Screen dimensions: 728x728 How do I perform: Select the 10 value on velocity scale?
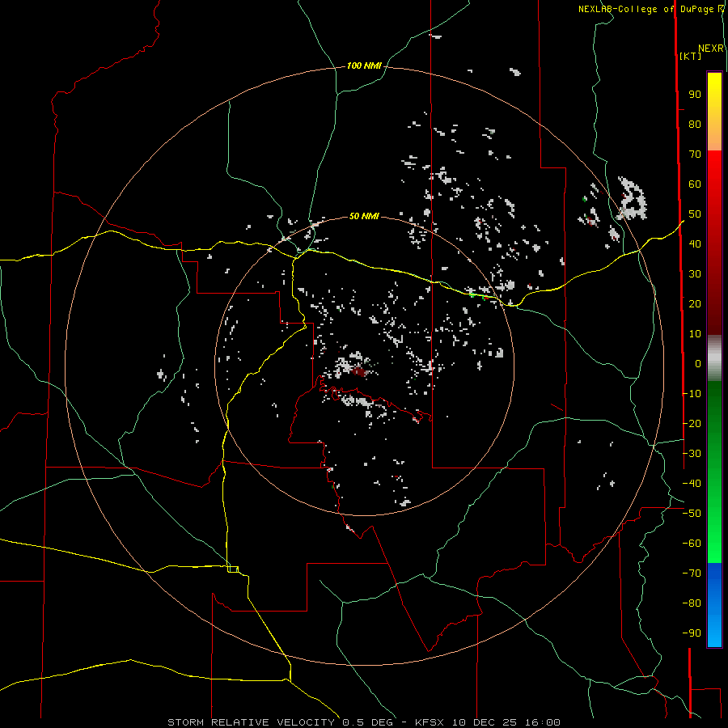695,334
